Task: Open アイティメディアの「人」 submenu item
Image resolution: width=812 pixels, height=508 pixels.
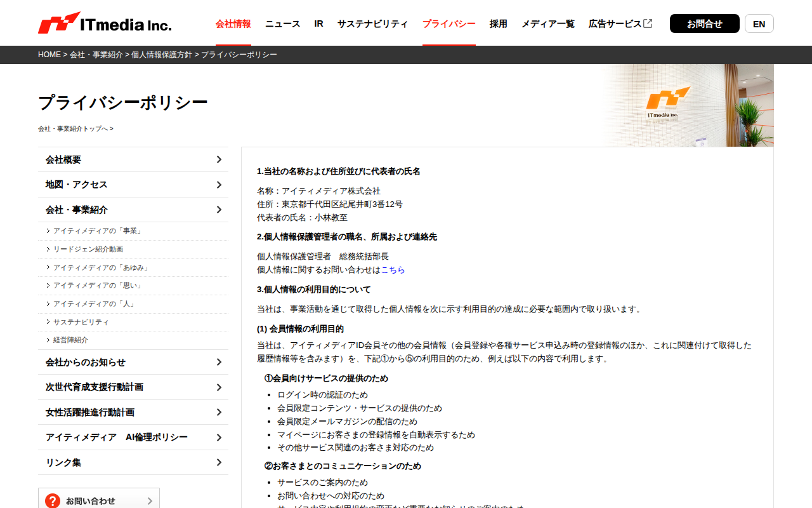Action: coord(133,304)
